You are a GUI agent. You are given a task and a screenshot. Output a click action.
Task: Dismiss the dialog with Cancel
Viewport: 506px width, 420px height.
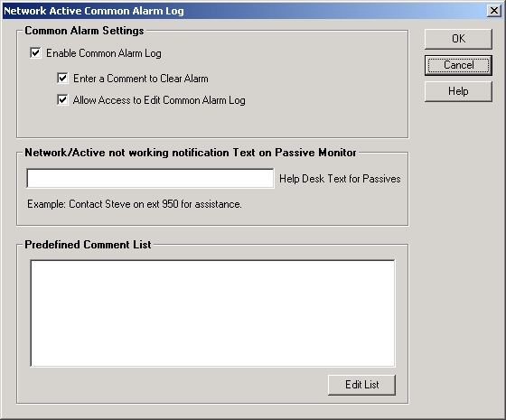[x=458, y=65]
